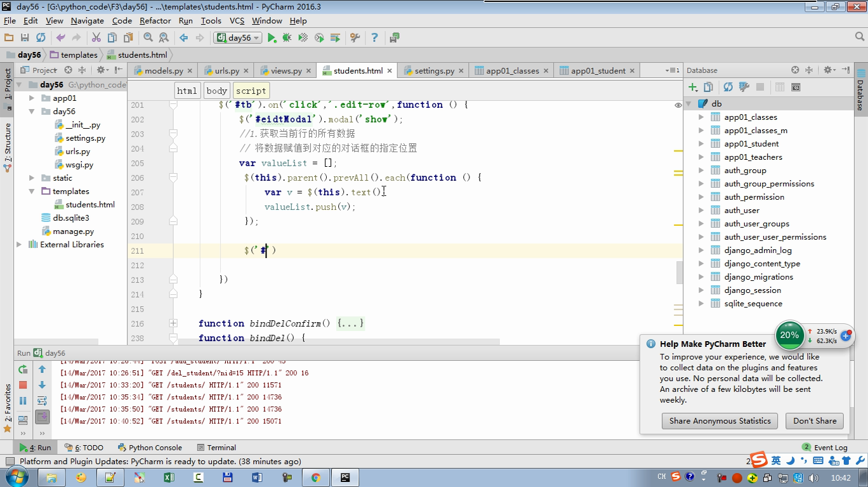The width and height of the screenshot is (868, 487).
Task: Click the editor vertical scrollbar thumb
Action: pos(678,273)
